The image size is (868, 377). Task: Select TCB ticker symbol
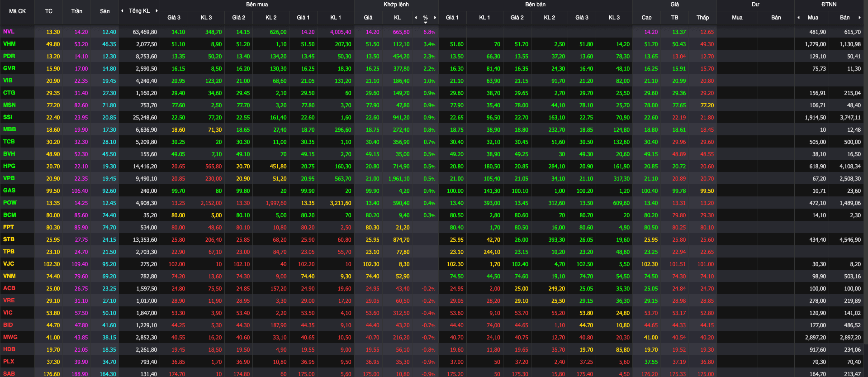[x=9, y=142]
